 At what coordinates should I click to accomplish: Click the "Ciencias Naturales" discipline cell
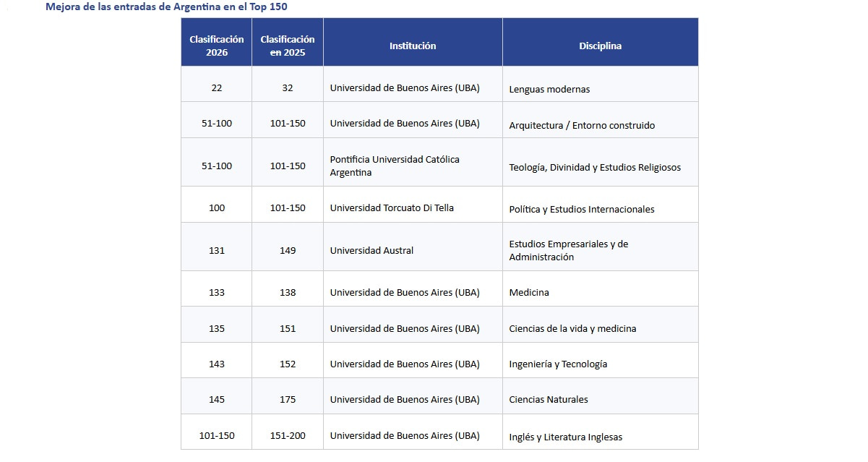pos(549,399)
